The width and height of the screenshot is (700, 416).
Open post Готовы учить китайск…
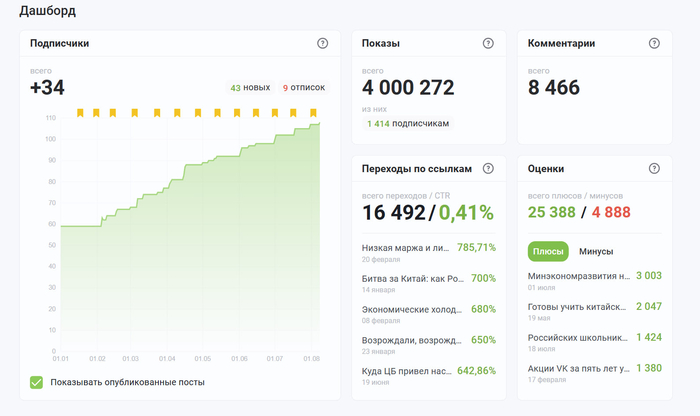tap(577, 307)
